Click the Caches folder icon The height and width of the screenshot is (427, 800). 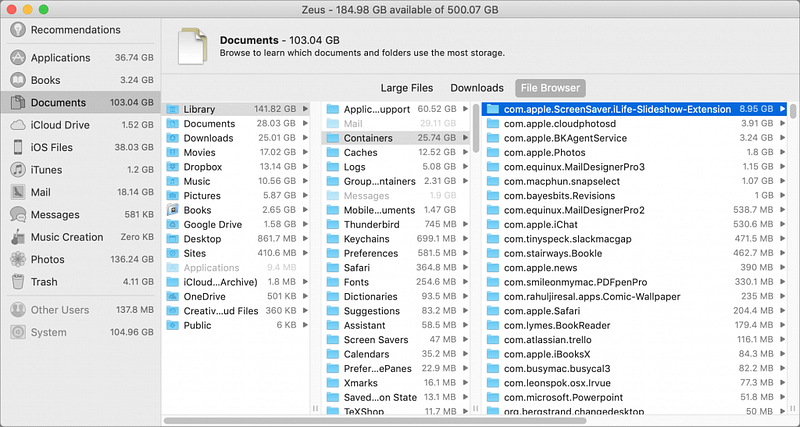point(333,153)
